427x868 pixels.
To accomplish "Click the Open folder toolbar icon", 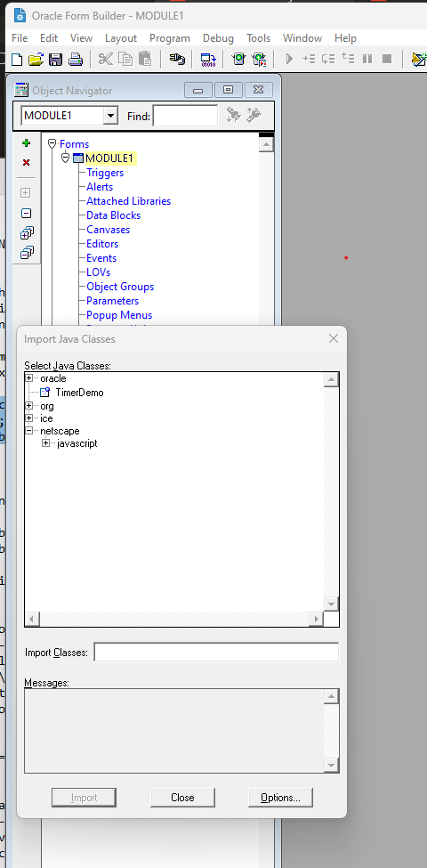I will pos(36,59).
